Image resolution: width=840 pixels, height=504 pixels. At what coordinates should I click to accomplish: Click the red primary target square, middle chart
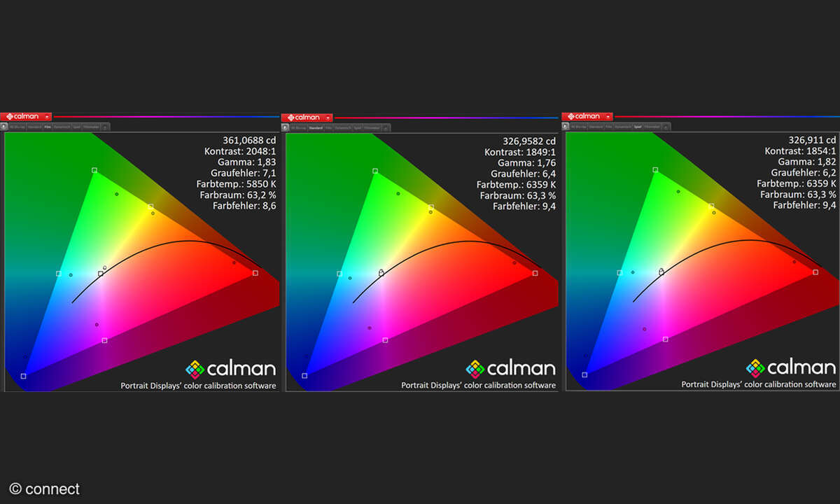pos(535,273)
